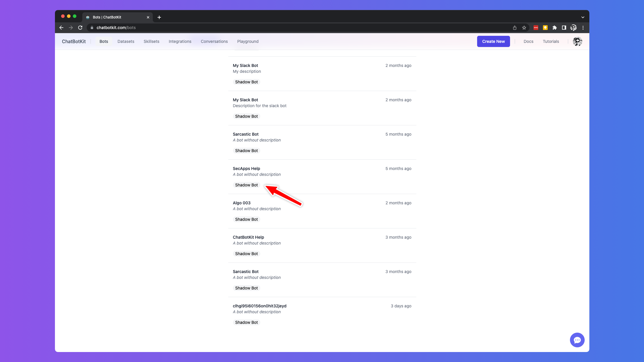The image size is (644, 362).
Task: Open the Google Keep extension
Action: 545,28
